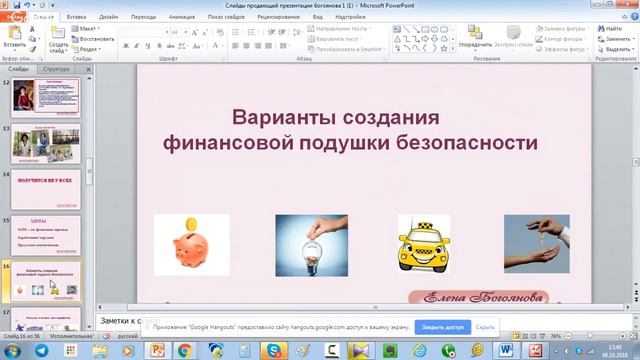Apply underline Ч formatting
The image size is (640, 360).
pyautogui.click(x=148, y=46)
